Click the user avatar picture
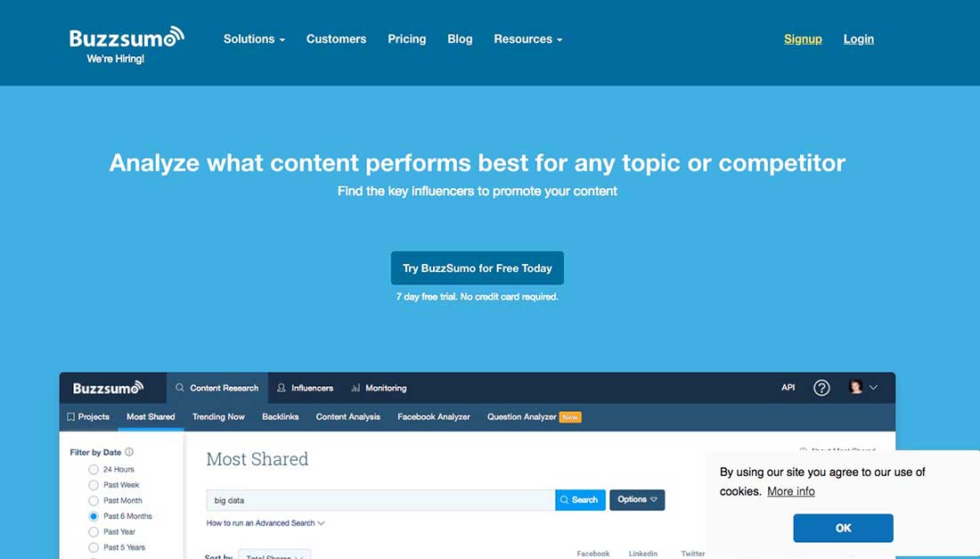Viewport: 980px width, 559px height. tap(855, 387)
